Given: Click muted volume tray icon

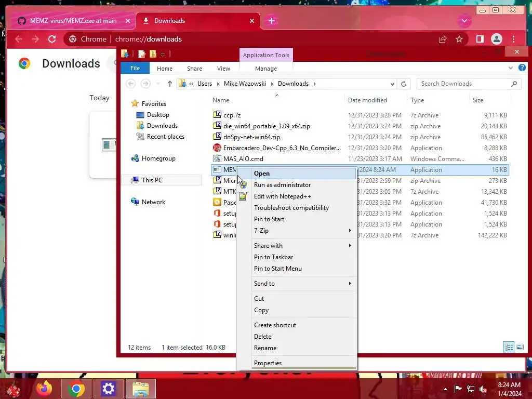Looking at the screenshot, I should pyautogui.click(x=483, y=389).
